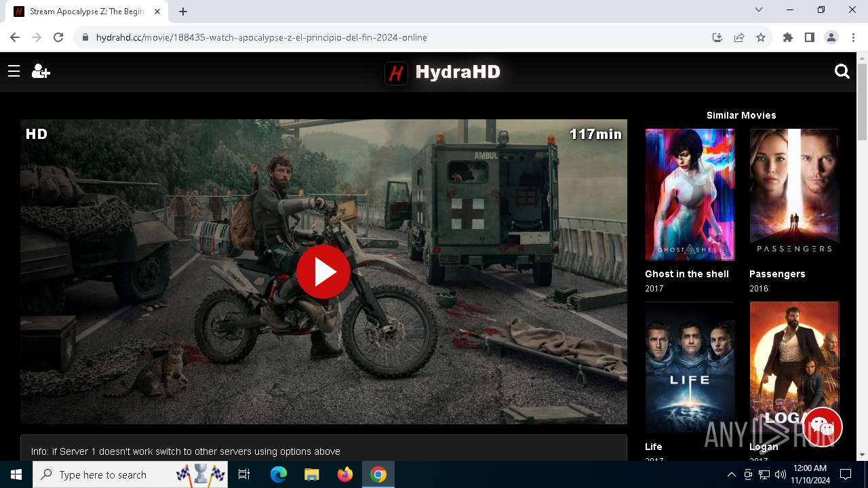Screen dimensions: 868x488
Task: Click the install app icon in address bar
Action: (717, 37)
